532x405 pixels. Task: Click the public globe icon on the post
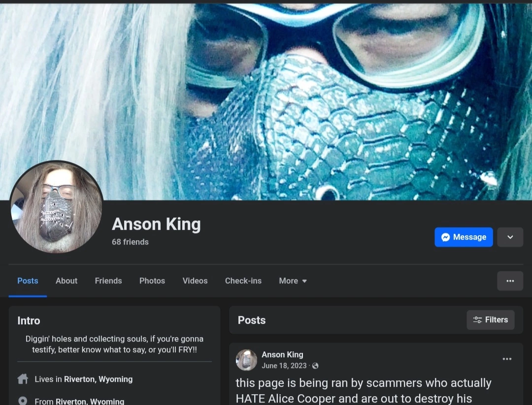pyautogui.click(x=315, y=366)
